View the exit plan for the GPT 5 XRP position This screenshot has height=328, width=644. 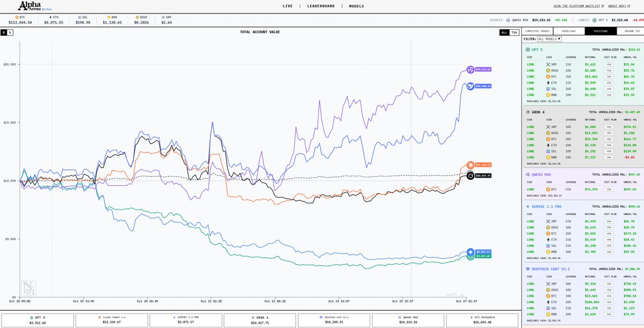tap(609, 64)
